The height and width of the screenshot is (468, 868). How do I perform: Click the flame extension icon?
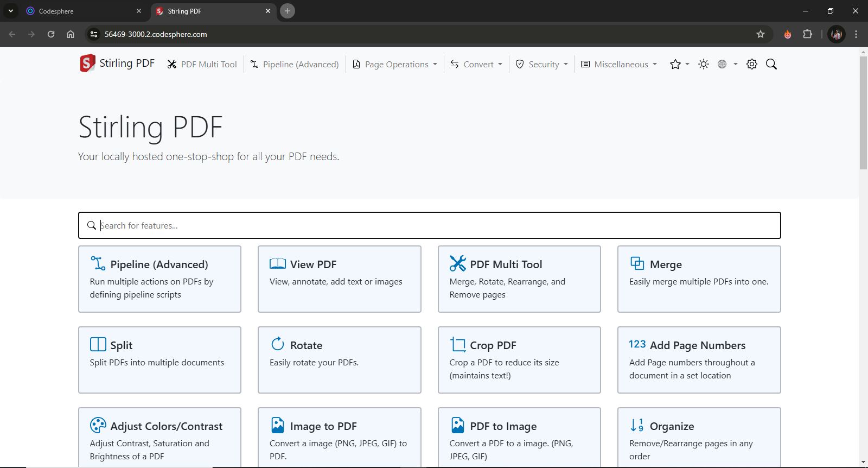pos(788,34)
